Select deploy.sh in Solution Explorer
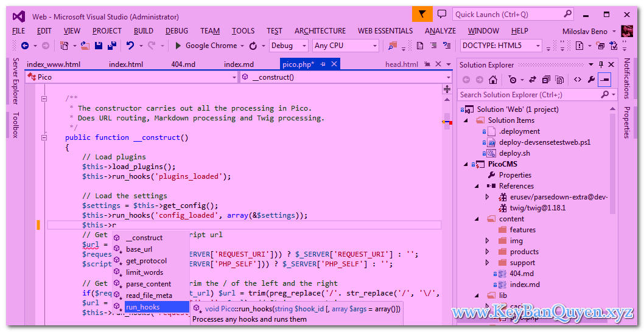The image size is (644, 332). (x=514, y=153)
